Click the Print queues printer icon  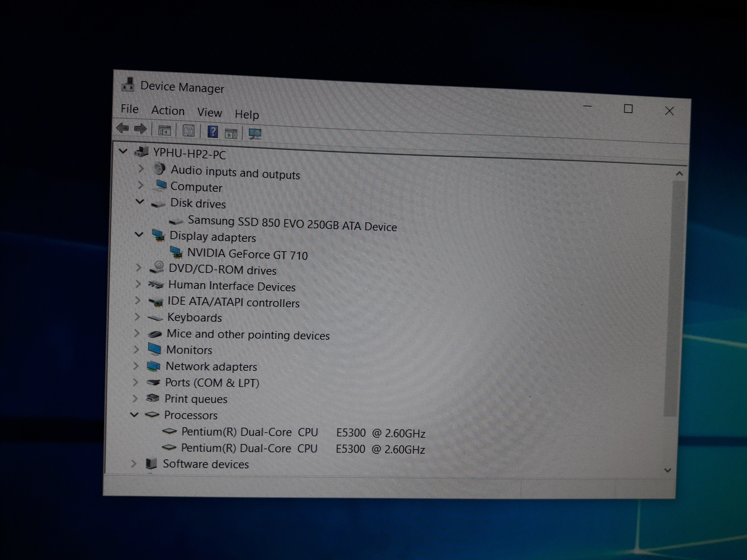(x=153, y=398)
